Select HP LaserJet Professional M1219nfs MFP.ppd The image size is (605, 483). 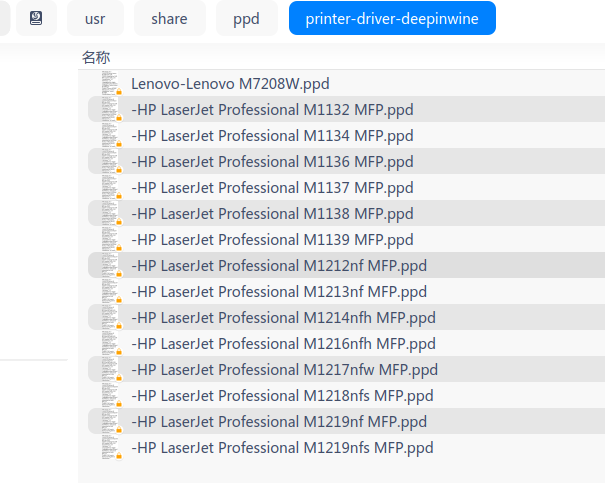pos(282,448)
